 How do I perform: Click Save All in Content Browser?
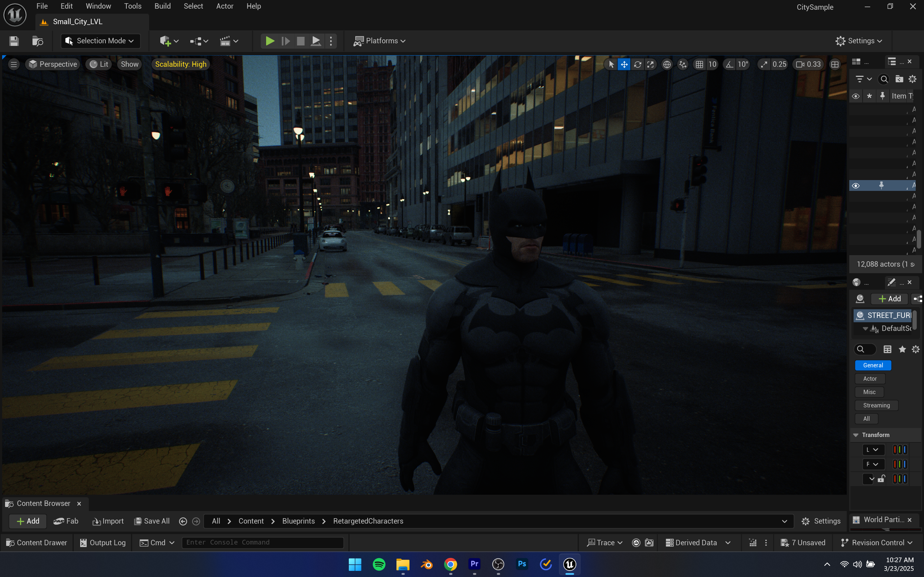pos(152,521)
